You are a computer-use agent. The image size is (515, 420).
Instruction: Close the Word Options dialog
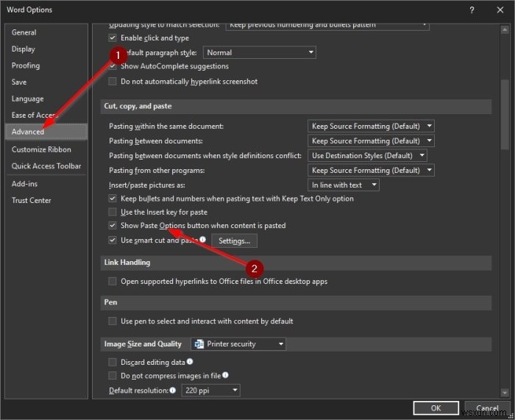point(500,10)
